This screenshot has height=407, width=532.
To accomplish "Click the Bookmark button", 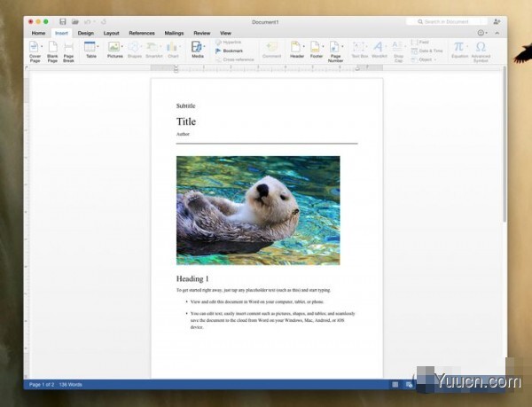I will tap(229, 51).
